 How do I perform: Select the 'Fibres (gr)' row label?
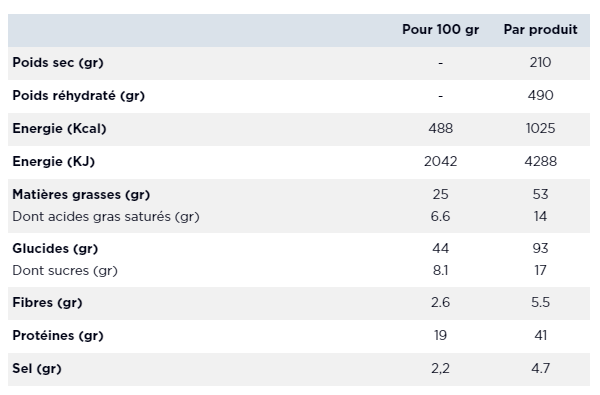point(47,303)
